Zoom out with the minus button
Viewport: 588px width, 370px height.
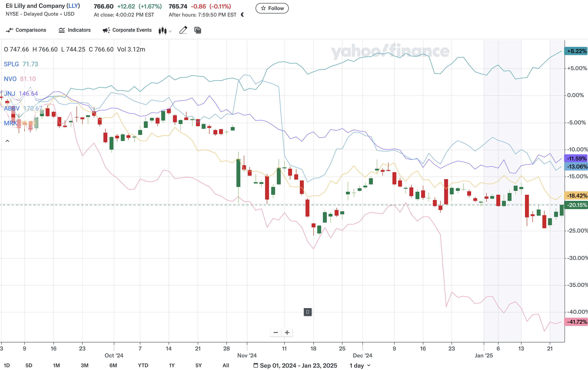click(276, 332)
